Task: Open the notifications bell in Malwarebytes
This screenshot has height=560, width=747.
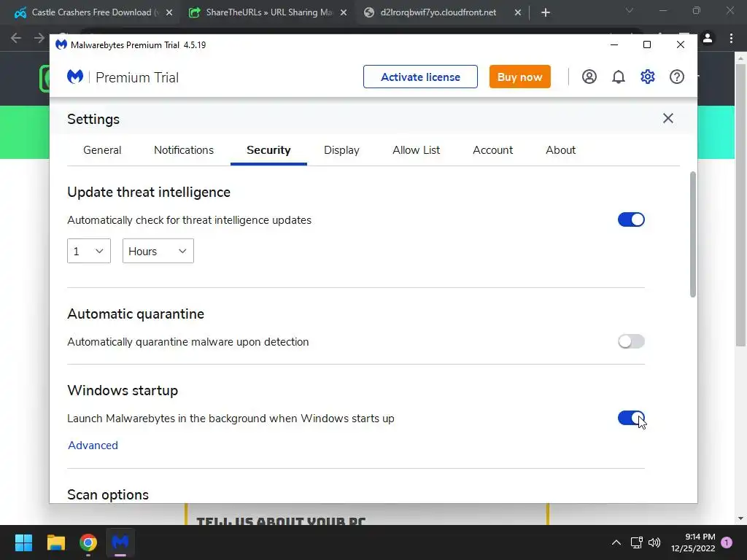Action: [619, 77]
